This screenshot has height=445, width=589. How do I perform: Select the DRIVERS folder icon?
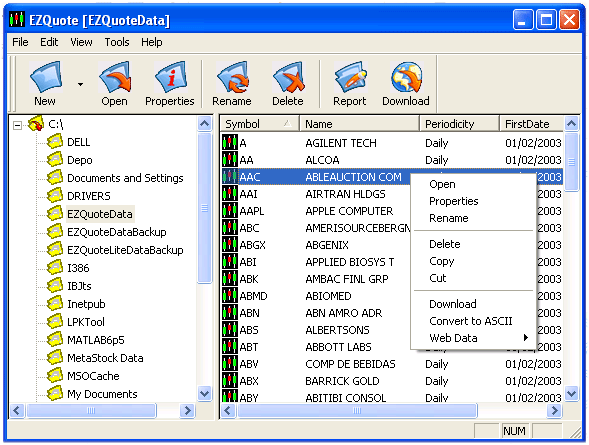click(x=55, y=196)
